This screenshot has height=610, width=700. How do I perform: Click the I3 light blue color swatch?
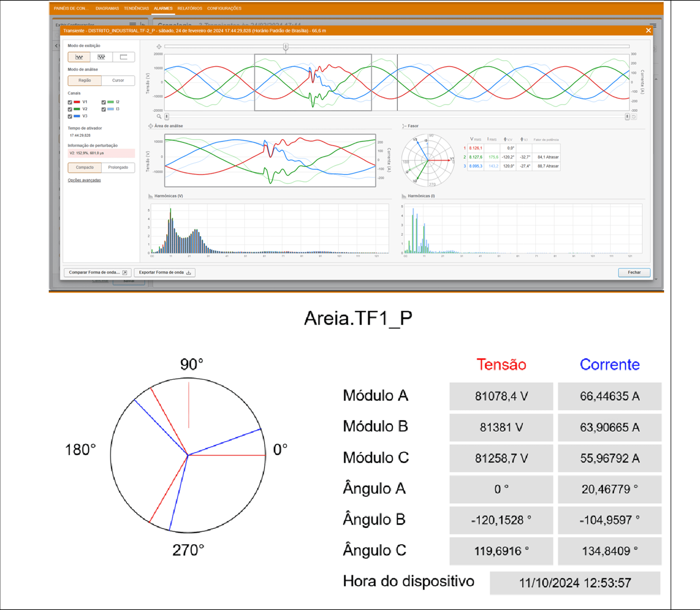tap(111, 109)
